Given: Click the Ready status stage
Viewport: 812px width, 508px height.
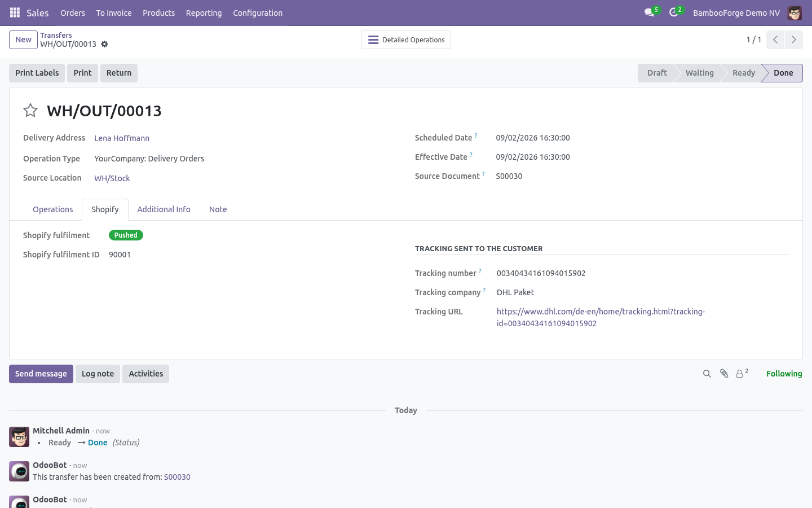Looking at the screenshot, I should (x=743, y=73).
